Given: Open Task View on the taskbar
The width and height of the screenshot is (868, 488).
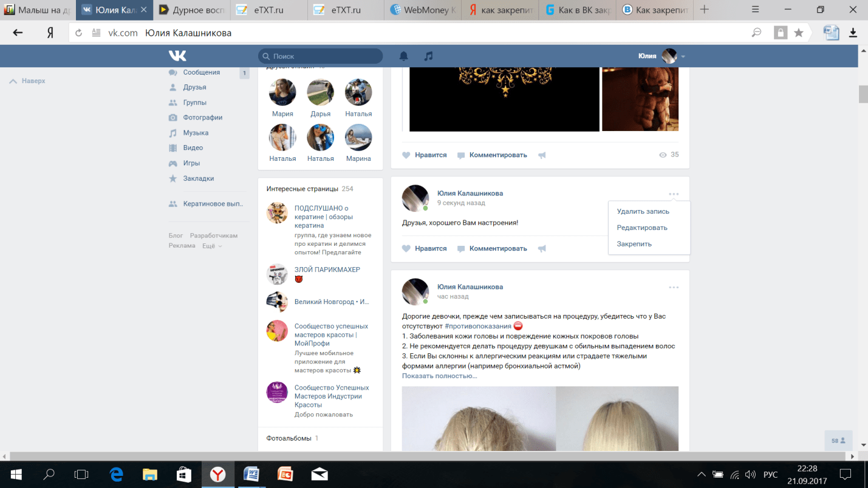Looking at the screenshot, I should (x=81, y=474).
